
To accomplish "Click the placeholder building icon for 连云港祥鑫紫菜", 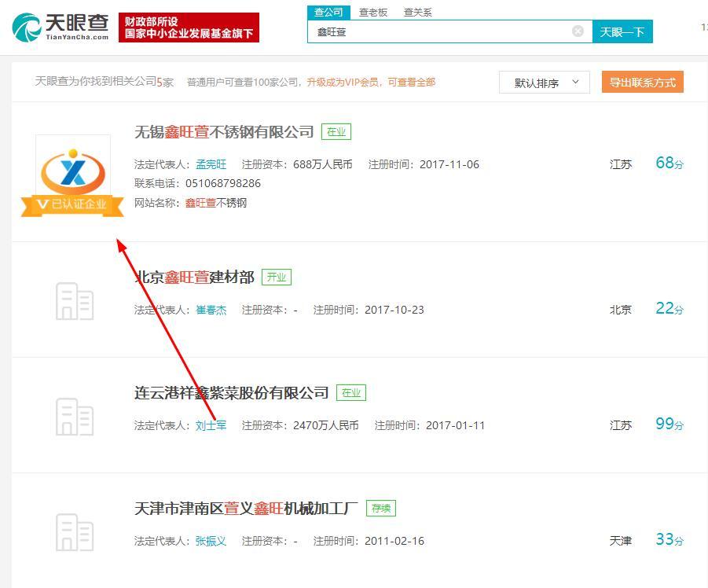I will pos(75,417).
